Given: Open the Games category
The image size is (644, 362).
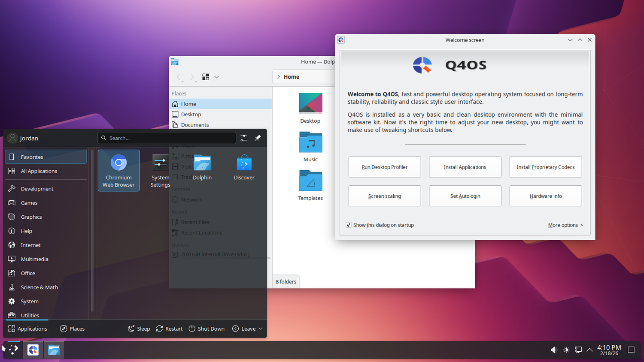Looking at the screenshot, I should 46,203.
